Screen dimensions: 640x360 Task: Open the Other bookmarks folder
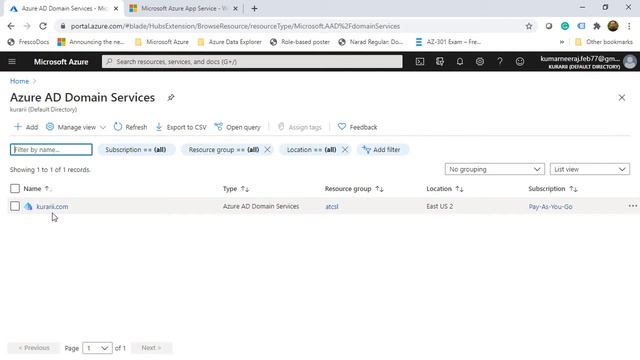(604, 42)
